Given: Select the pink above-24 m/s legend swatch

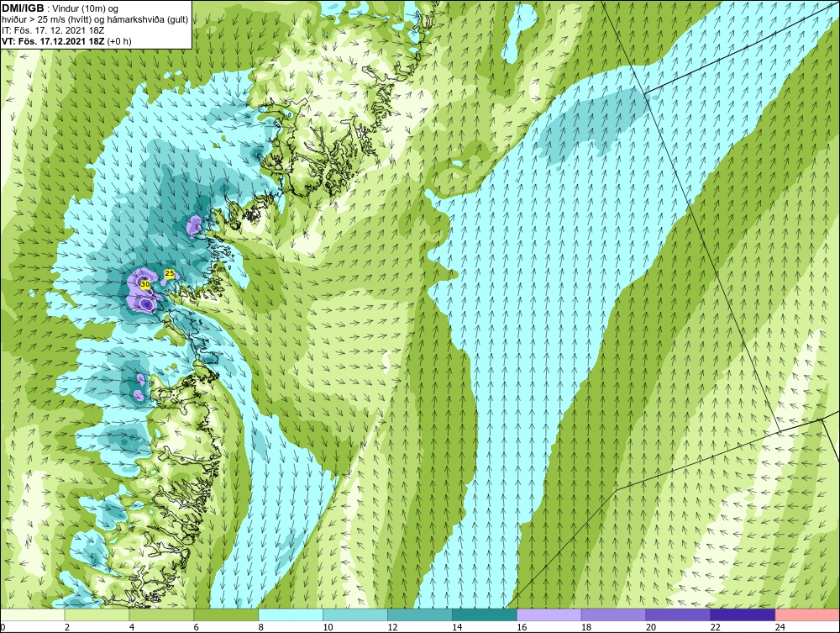Looking at the screenshot, I should tap(808, 615).
